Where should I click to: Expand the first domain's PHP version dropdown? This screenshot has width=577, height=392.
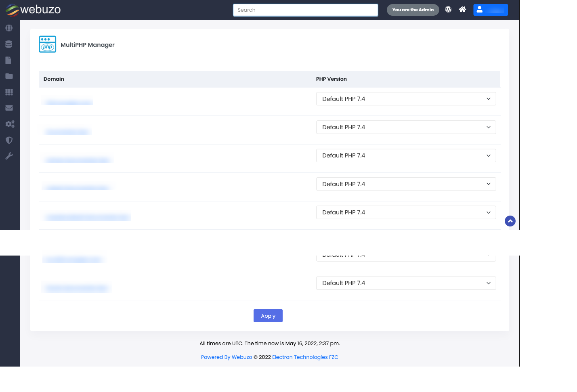click(406, 99)
